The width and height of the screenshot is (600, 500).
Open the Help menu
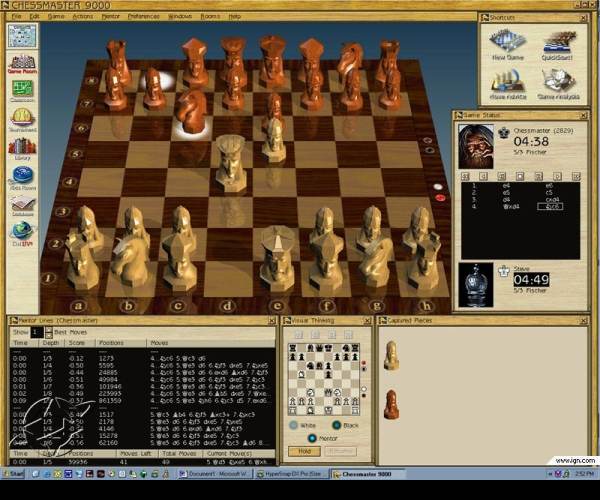(235, 16)
